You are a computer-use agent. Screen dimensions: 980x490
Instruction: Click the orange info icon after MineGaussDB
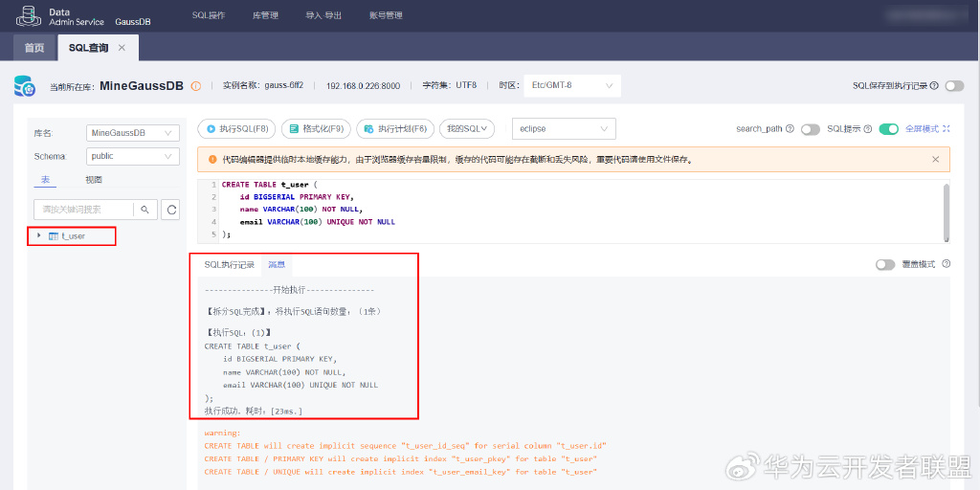pos(195,86)
